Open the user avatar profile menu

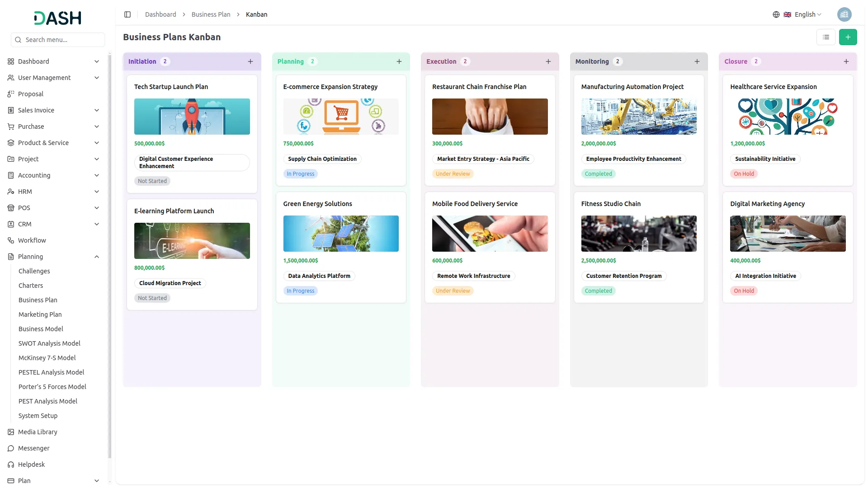coord(844,14)
